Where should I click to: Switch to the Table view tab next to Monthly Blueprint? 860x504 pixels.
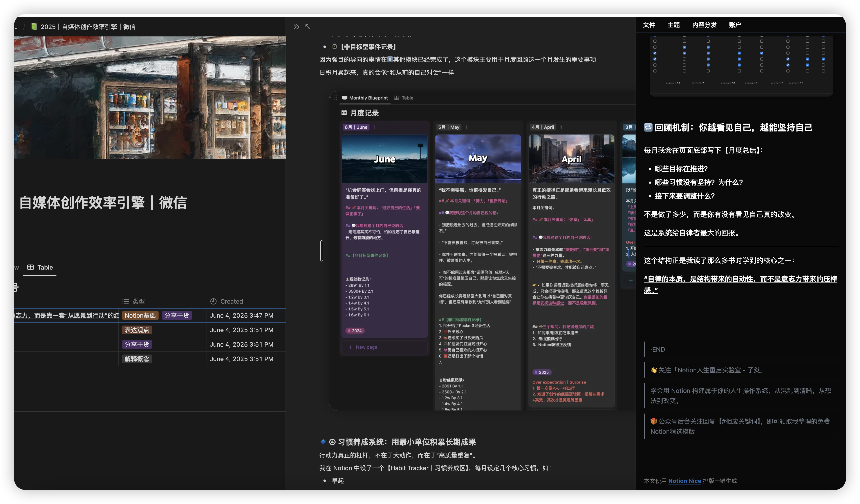click(x=403, y=98)
